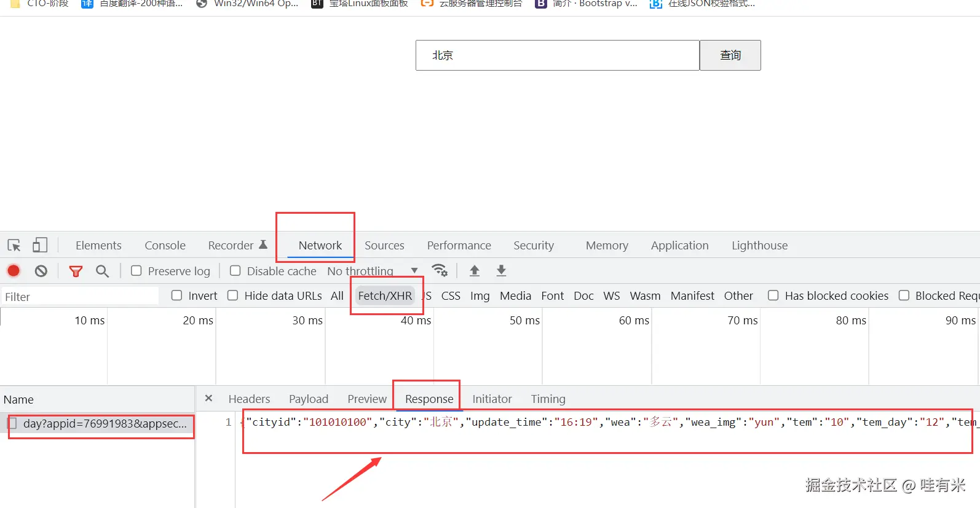Click the Win32/Win64 bookmark globe icon

(x=202, y=4)
